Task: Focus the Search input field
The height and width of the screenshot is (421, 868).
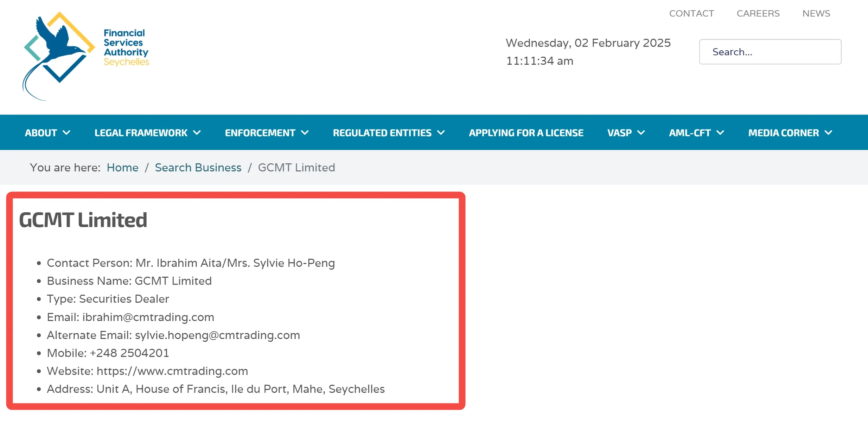Action: coord(770,52)
